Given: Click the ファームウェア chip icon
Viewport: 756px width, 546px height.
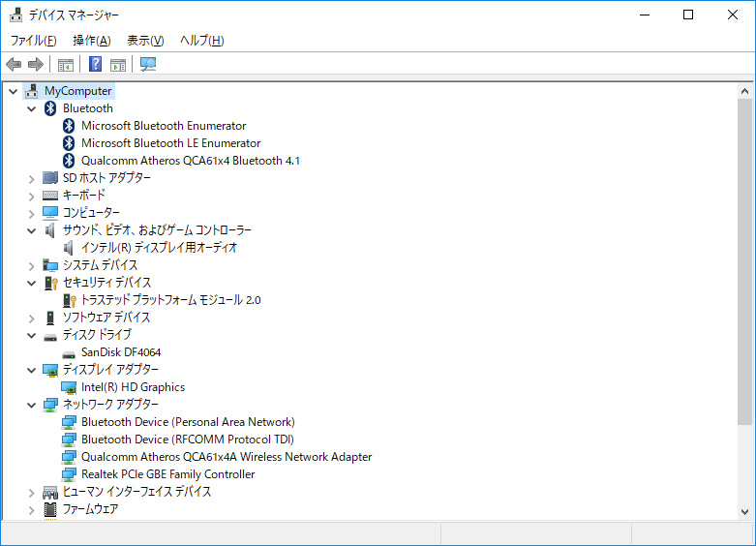Looking at the screenshot, I should tap(50, 509).
